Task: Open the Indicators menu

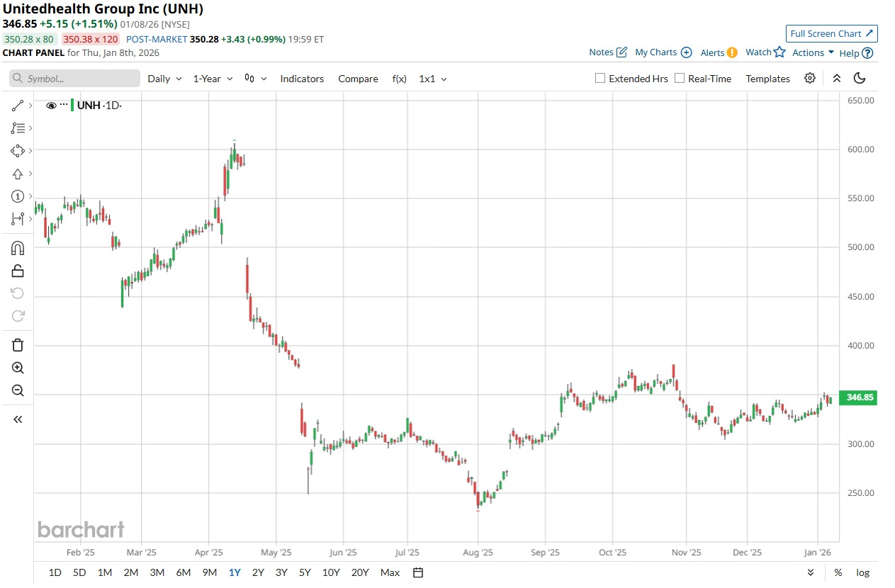Action: point(302,79)
